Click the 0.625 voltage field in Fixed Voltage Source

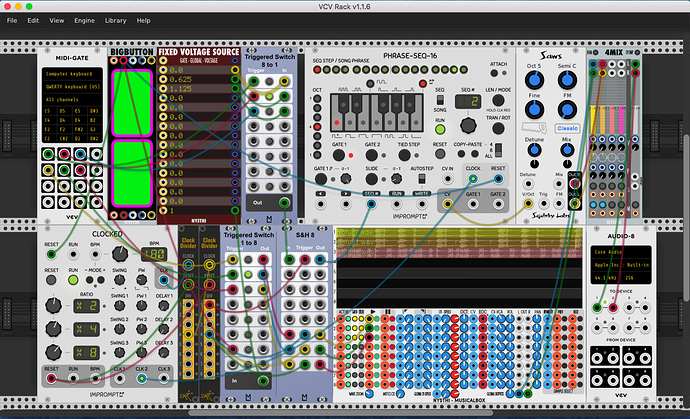(x=199, y=79)
